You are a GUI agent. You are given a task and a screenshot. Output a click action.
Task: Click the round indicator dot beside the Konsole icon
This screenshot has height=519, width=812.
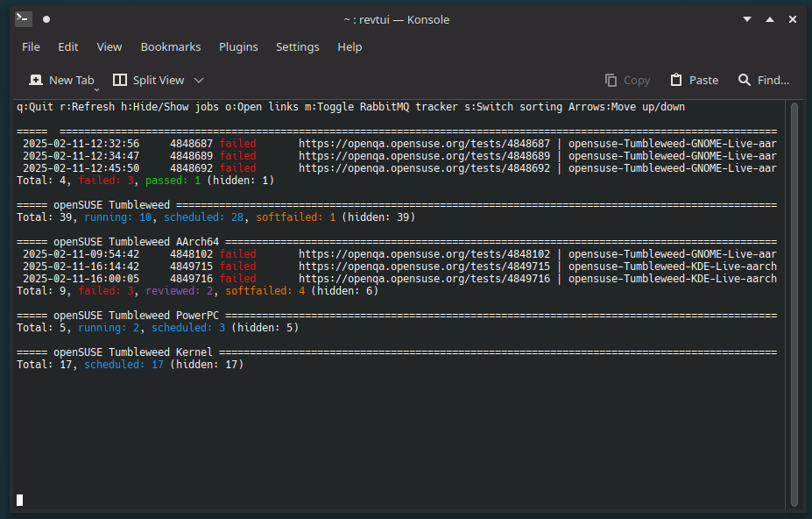point(46,18)
